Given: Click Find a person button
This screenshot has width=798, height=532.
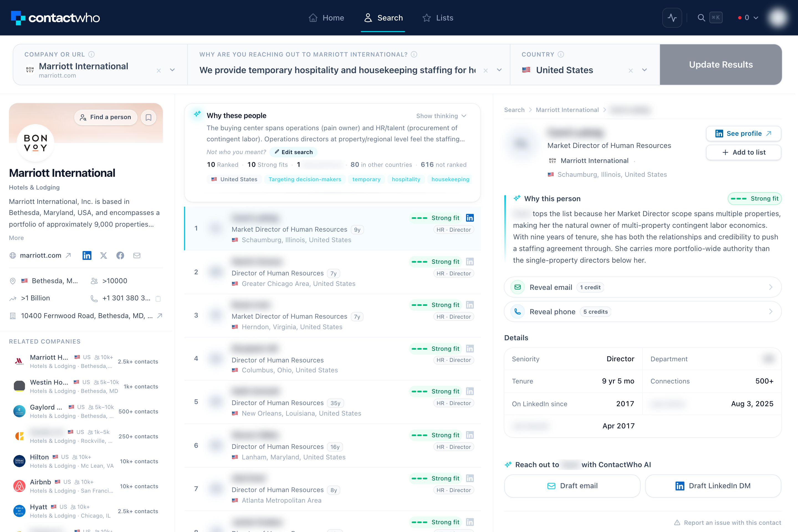Looking at the screenshot, I should click(x=106, y=117).
